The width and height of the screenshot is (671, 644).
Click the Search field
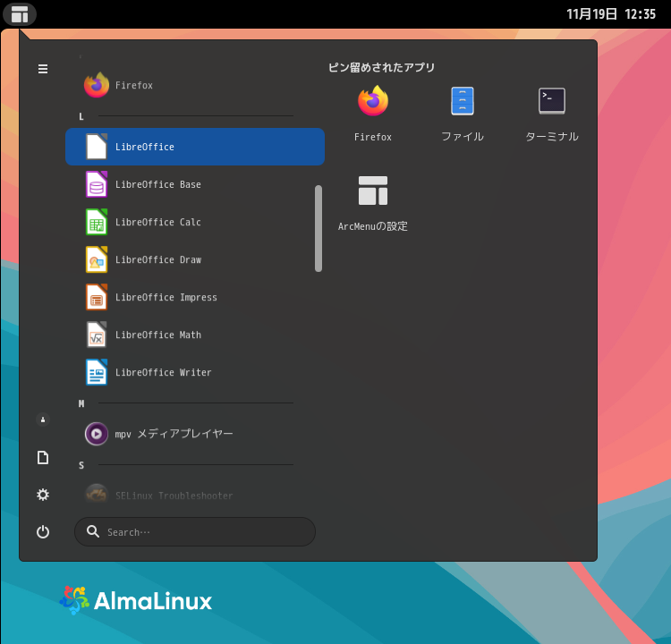click(x=195, y=532)
